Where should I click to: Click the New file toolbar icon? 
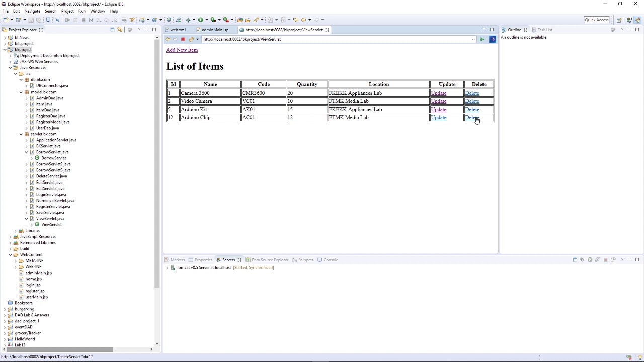[6, 20]
